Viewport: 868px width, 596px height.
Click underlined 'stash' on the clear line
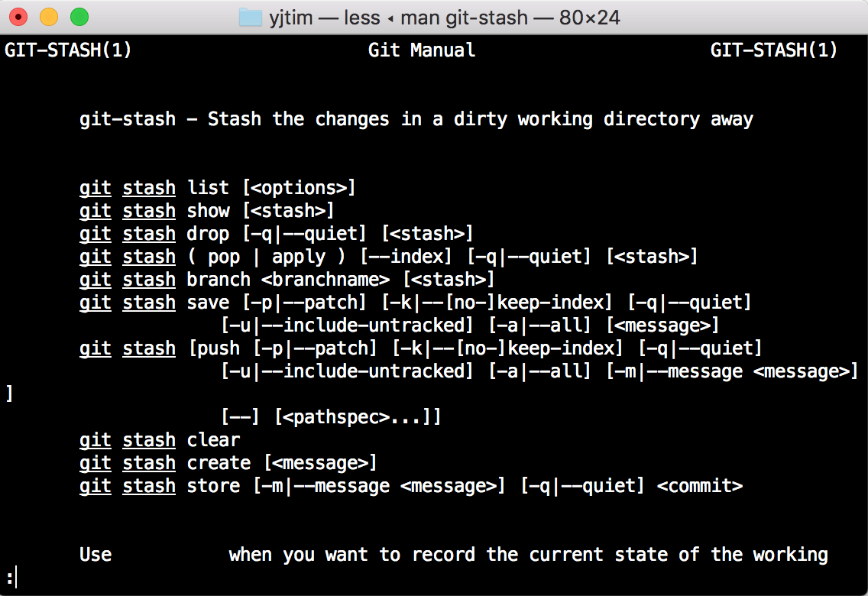click(149, 440)
